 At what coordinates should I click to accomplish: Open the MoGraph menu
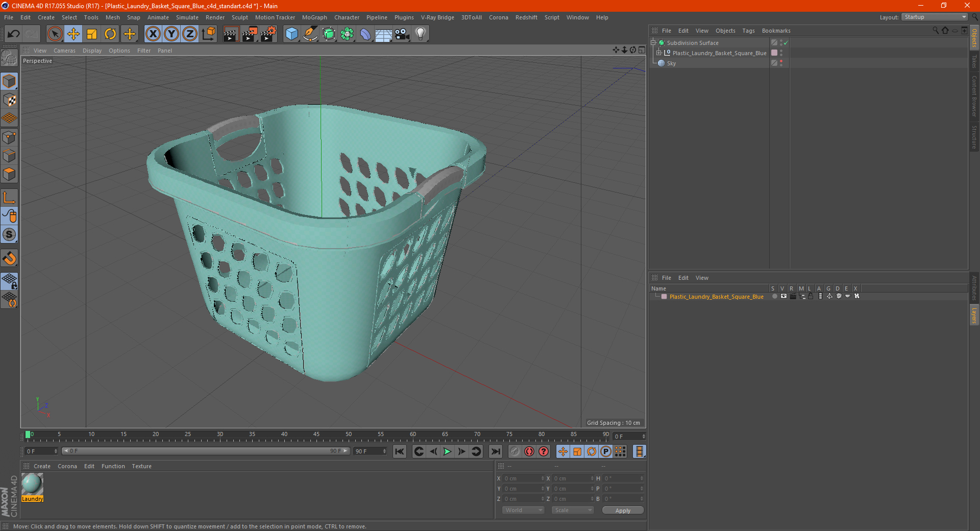(314, 17)
